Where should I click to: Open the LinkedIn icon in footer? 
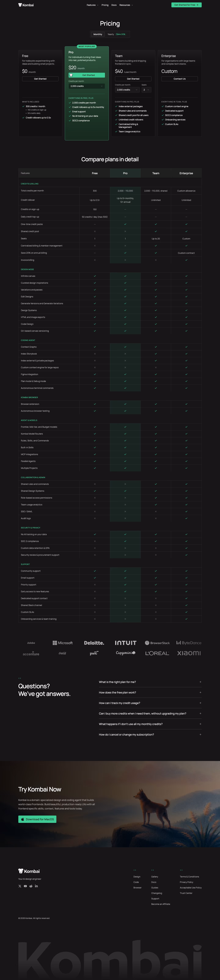pos(37,886)
